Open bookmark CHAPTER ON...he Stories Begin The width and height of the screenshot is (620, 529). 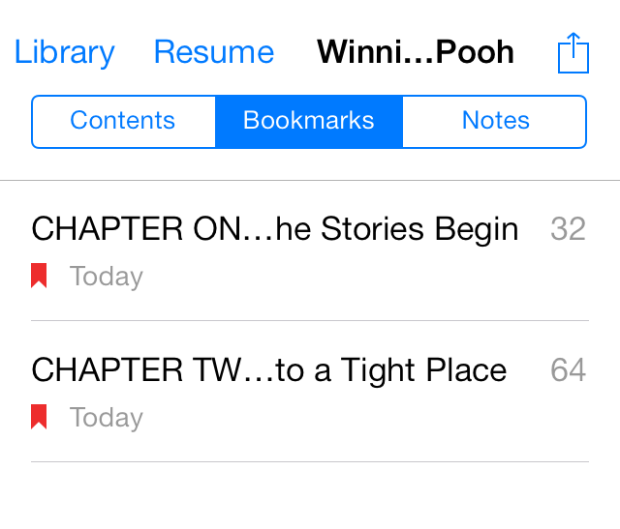point(310,251)
